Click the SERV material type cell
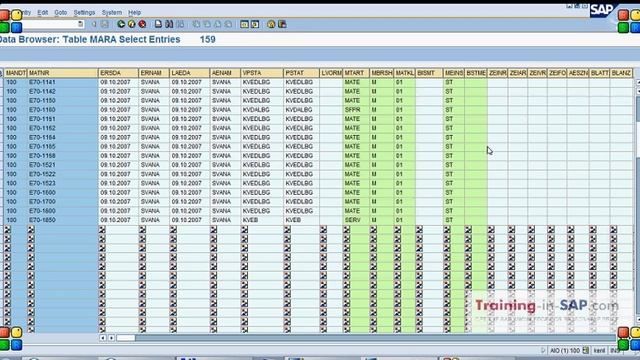Screen dimensions: 640x360 (356, 220)
